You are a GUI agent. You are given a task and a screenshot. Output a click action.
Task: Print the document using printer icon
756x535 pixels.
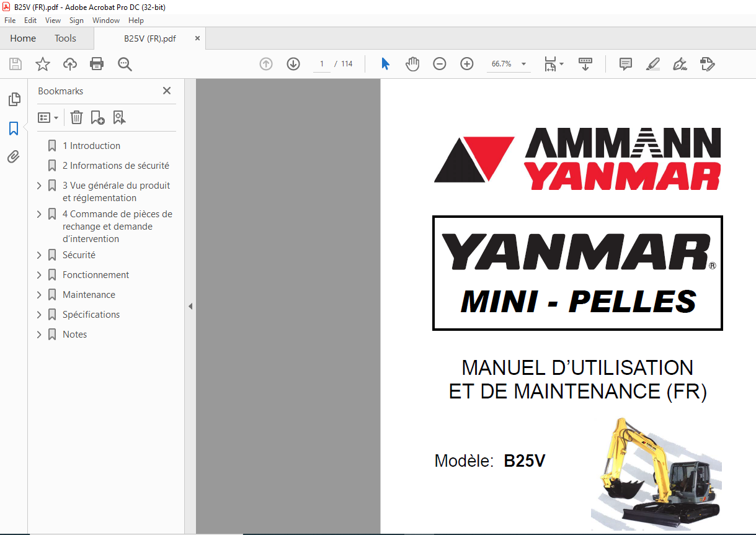pyautogui.click(x=97, y=64)
